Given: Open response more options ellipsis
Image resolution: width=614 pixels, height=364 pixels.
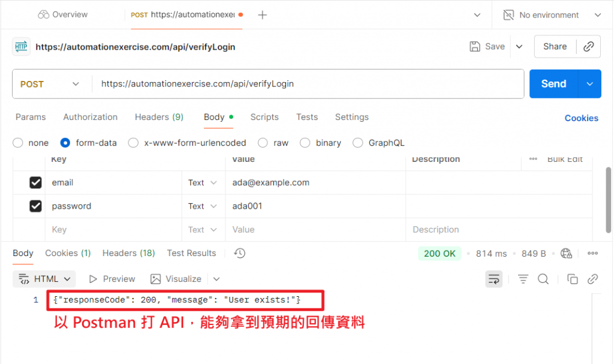Looking at the screenshot, I should click(x=592, y=253).
